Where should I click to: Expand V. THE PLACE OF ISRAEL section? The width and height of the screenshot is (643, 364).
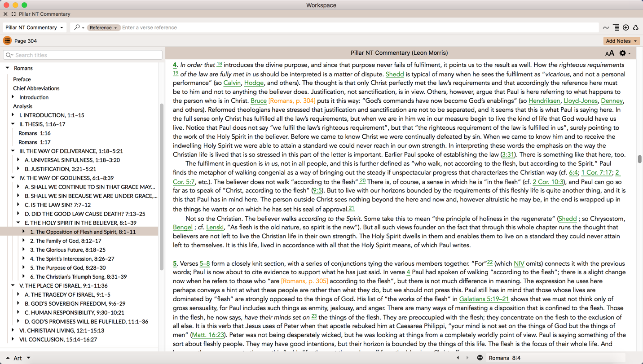pyautogui.click(x=13, y=286)
